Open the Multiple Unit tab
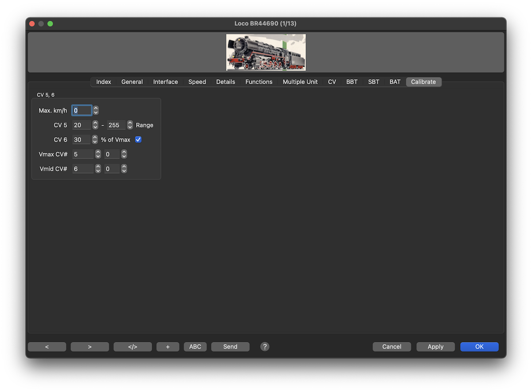 [300, 82]
